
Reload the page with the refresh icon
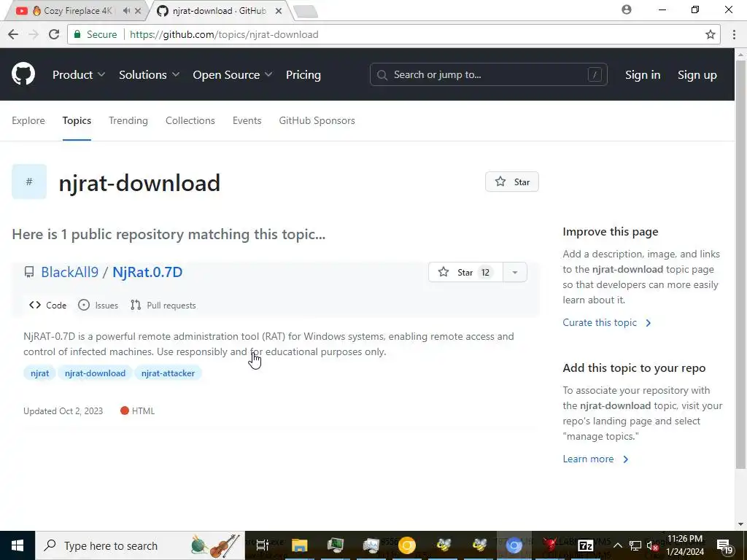[x=54, y=34]
